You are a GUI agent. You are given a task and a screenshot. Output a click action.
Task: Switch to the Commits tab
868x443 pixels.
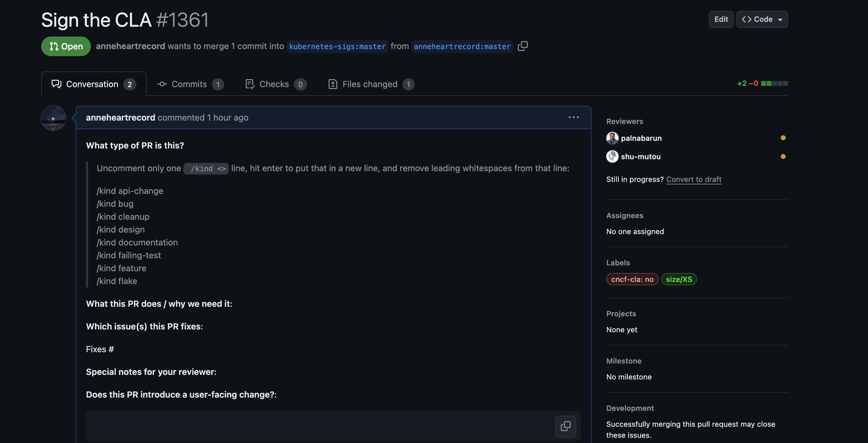[x=190, y=84]
